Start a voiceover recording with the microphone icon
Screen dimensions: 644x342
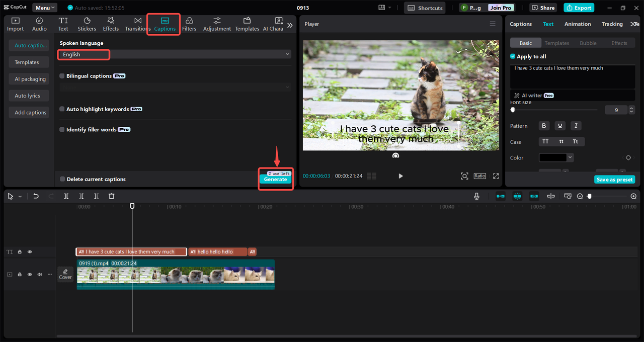click(x=476, y=196)
